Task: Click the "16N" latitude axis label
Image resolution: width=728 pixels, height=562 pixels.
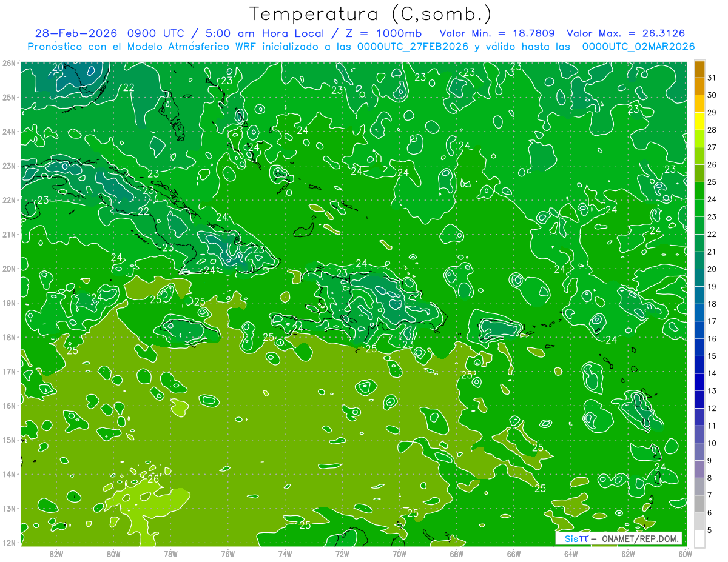Action: point(9,406)
